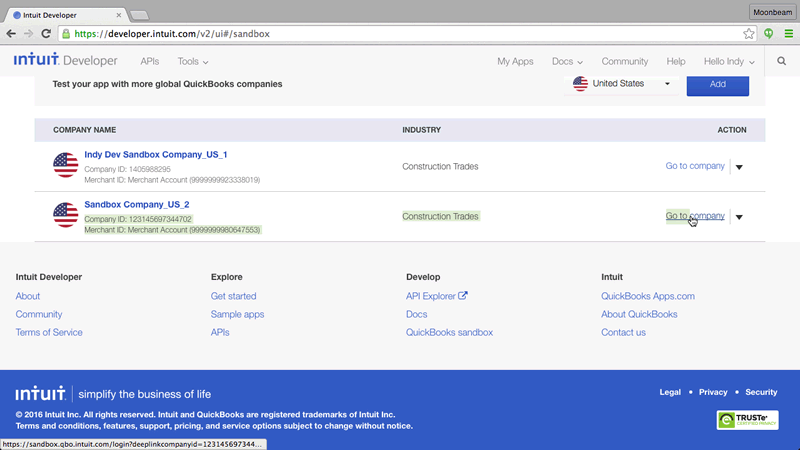Open the footer APIs link
This screenshot has width=800, height=450.
[x=220, y=332]
